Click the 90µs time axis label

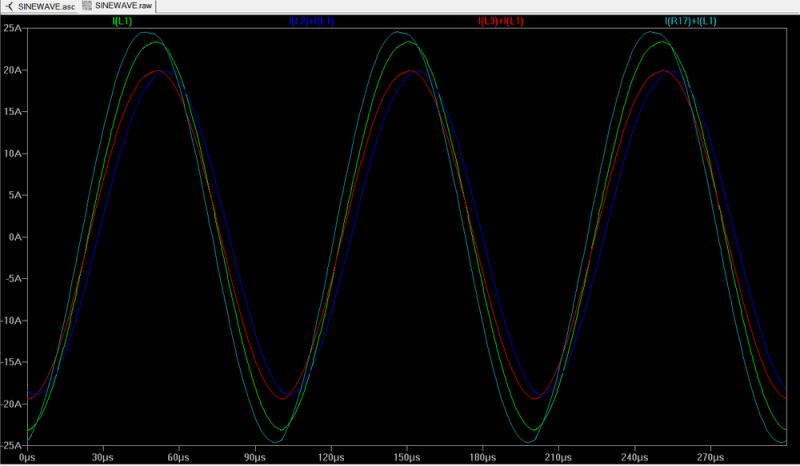254,457
